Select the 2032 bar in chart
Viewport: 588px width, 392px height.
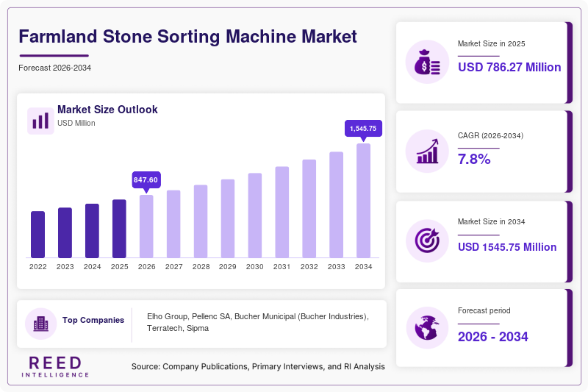309,209
